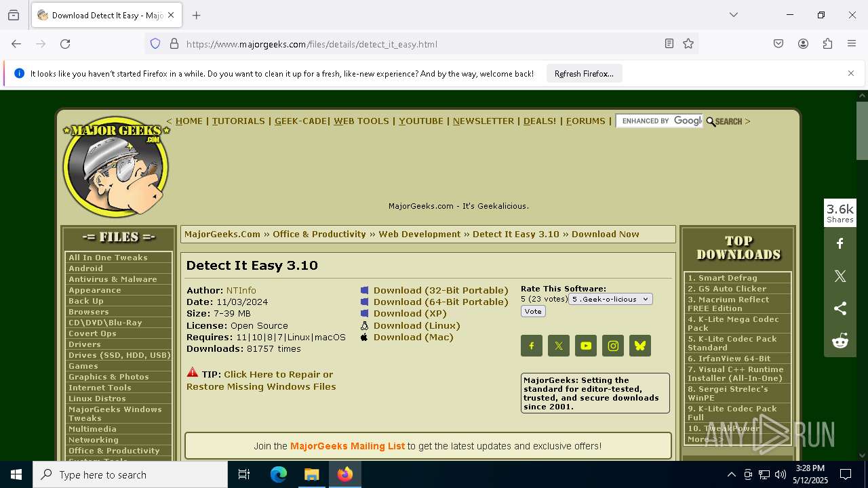Click Web Development breadcrumb link

420,235
